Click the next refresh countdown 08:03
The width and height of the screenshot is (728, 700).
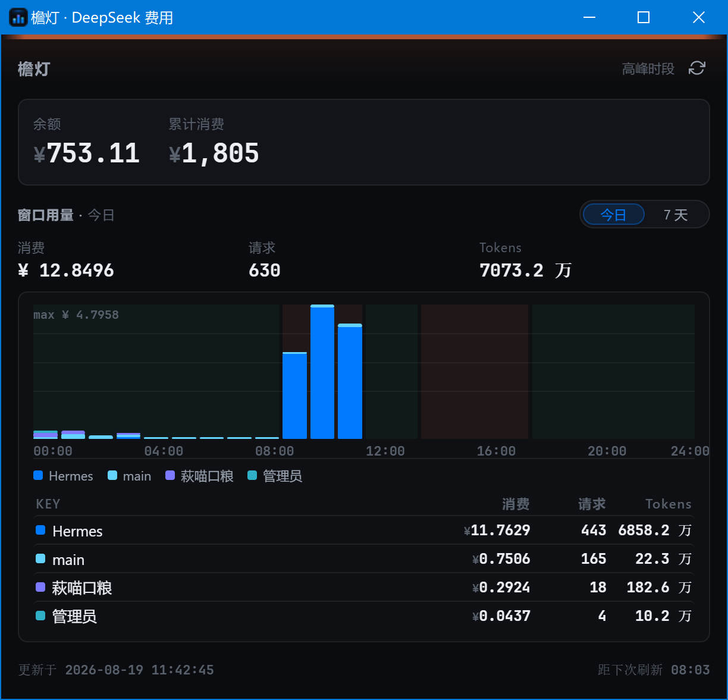[x=691, y=670]
